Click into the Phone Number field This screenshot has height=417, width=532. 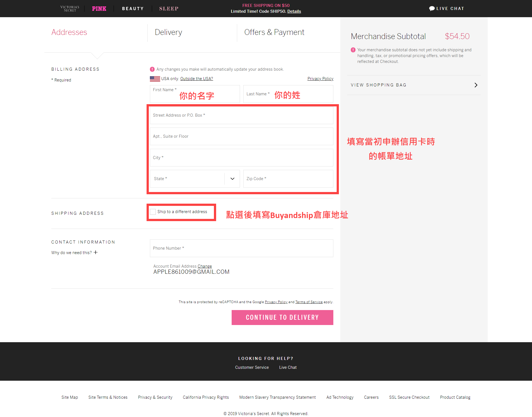(241, 248)
